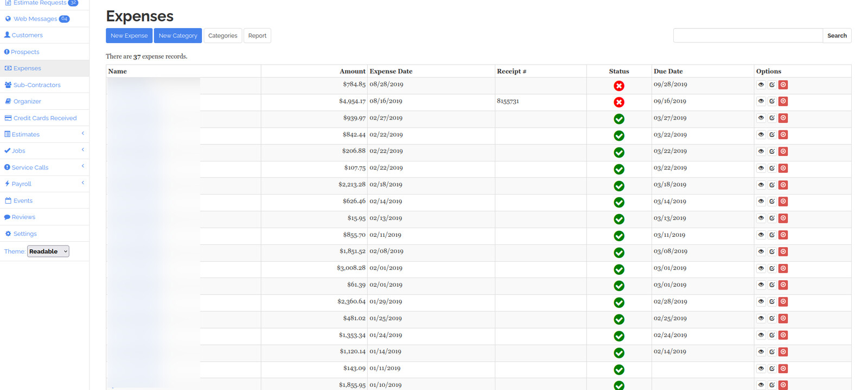View the $15.95 expense via the eye icon
The width and height of the screenshot is (868, 390).
(761, 218)
